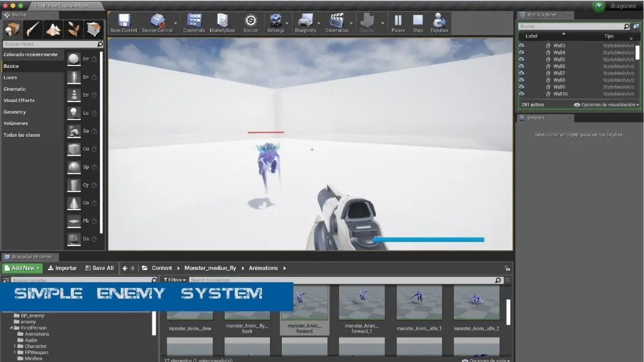The height and width of the screenshot is (362, 644).
Task: Open the Contenido browser toolbar icon
Action: 194,20
